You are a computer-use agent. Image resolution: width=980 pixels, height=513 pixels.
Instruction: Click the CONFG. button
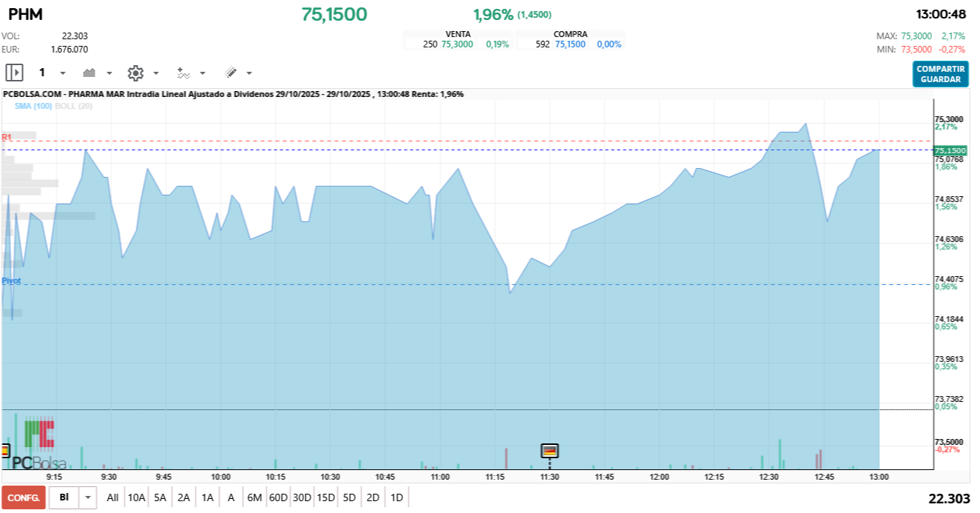(24, 497)
